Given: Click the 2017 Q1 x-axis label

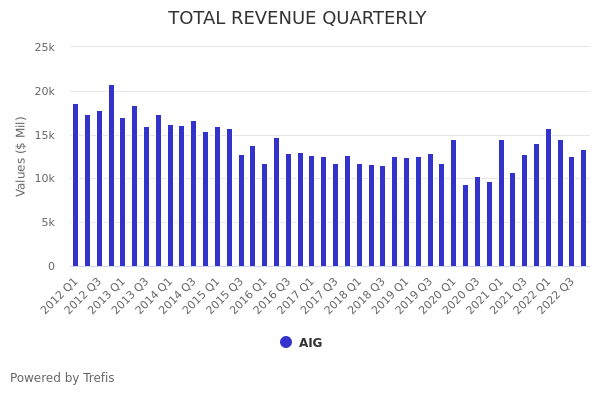Looking at the screenshot, I should coord(298,295).
